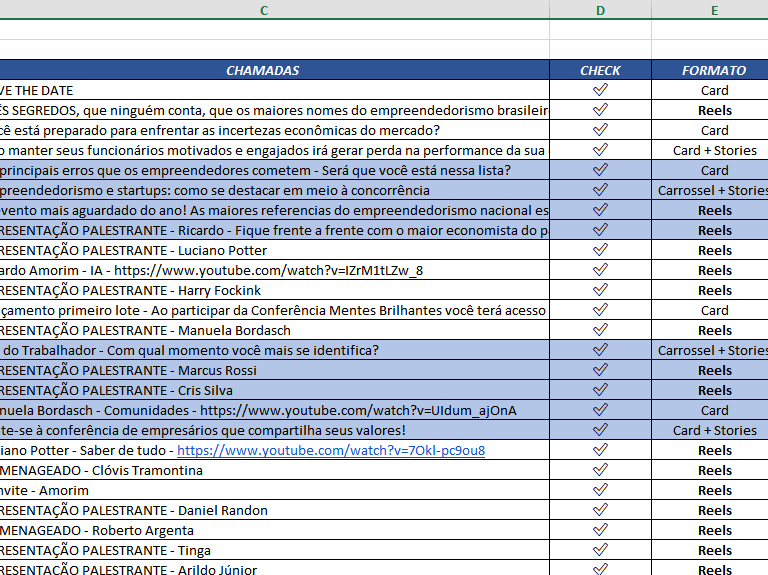Click the checkmark in the primeiro lote row

(x=600, y=310)
